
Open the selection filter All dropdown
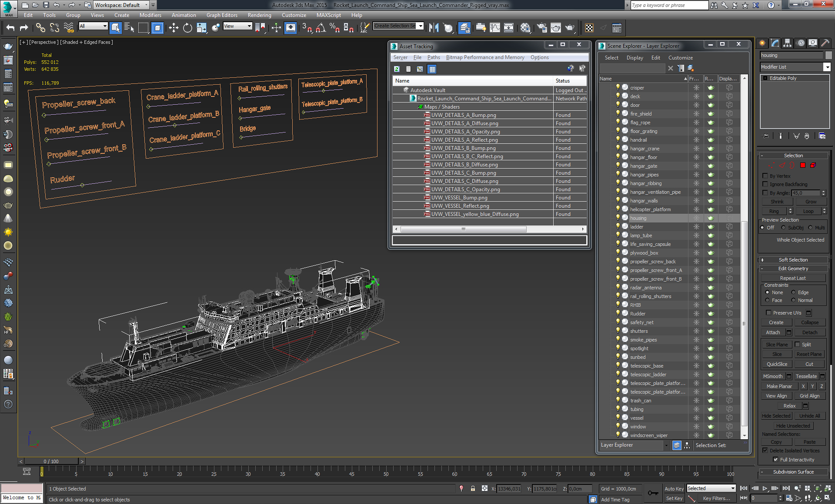coord(93,26)
